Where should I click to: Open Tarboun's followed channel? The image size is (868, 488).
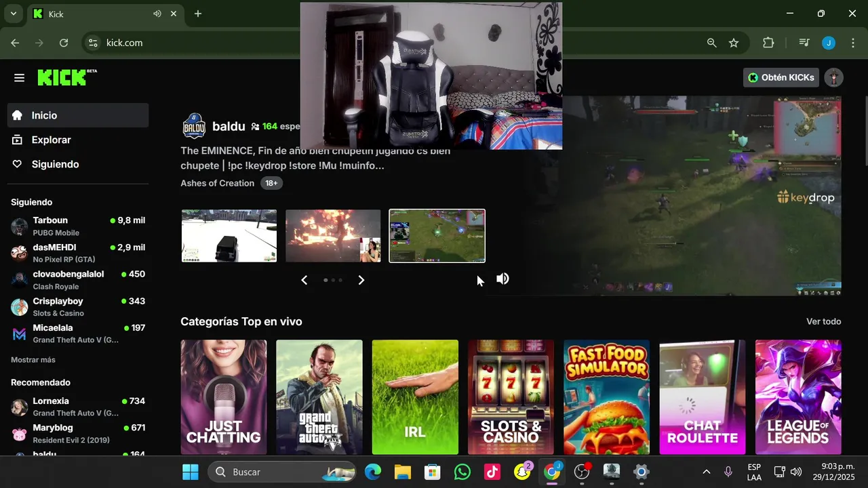point(78,226)
